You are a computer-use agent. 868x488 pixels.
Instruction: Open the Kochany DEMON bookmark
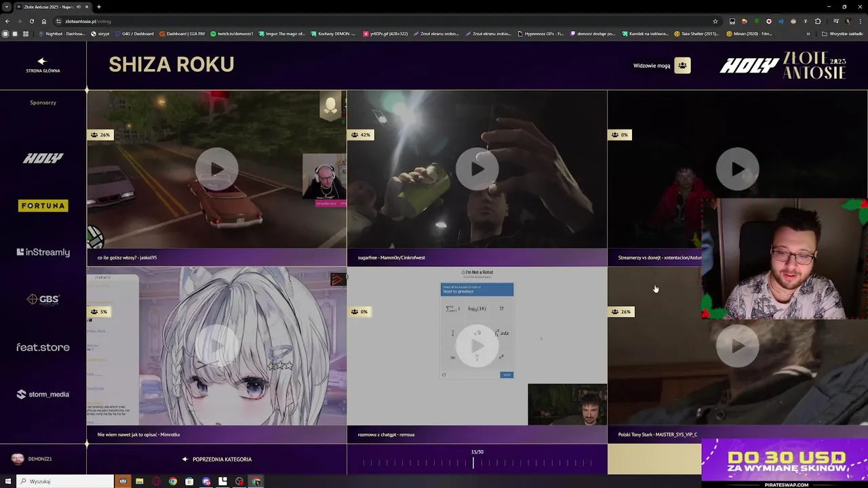tap(333, 33)
